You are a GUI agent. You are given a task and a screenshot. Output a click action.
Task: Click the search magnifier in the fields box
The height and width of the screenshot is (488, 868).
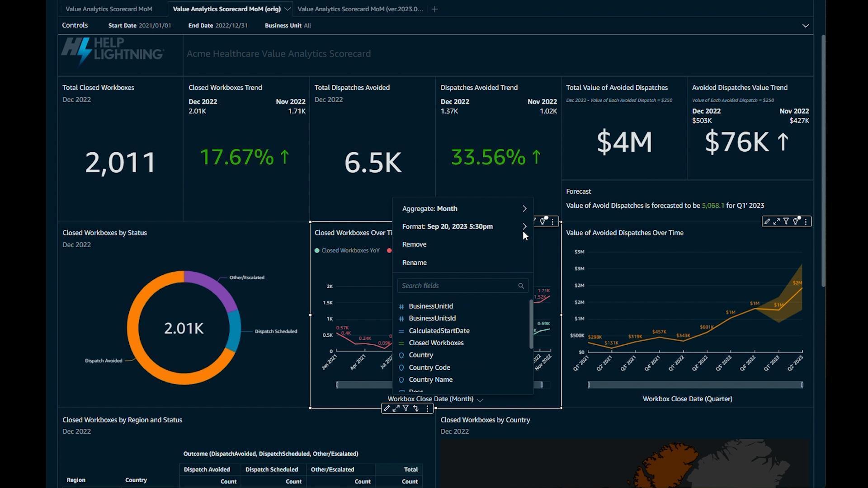click(x=521, y=286)
